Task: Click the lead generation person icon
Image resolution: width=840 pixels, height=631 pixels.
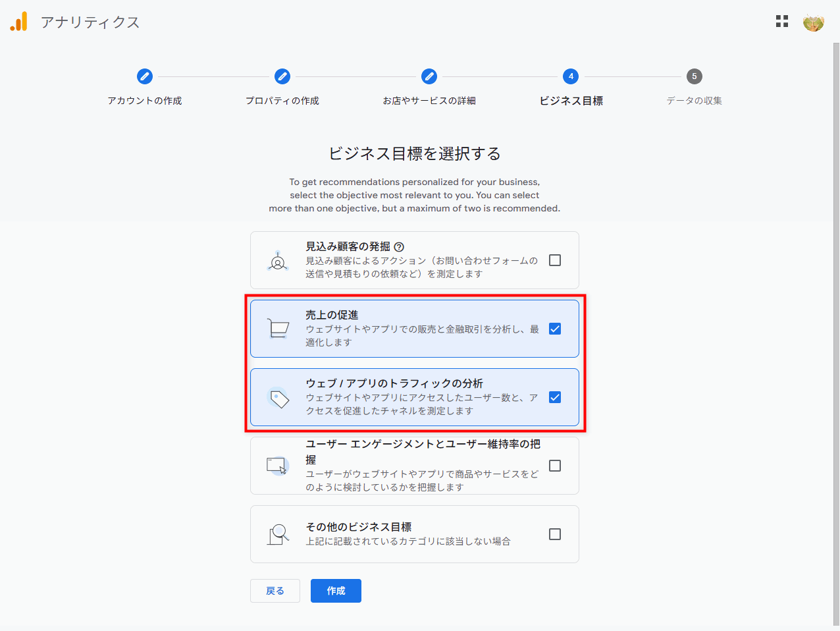Action: pos(278,261)
